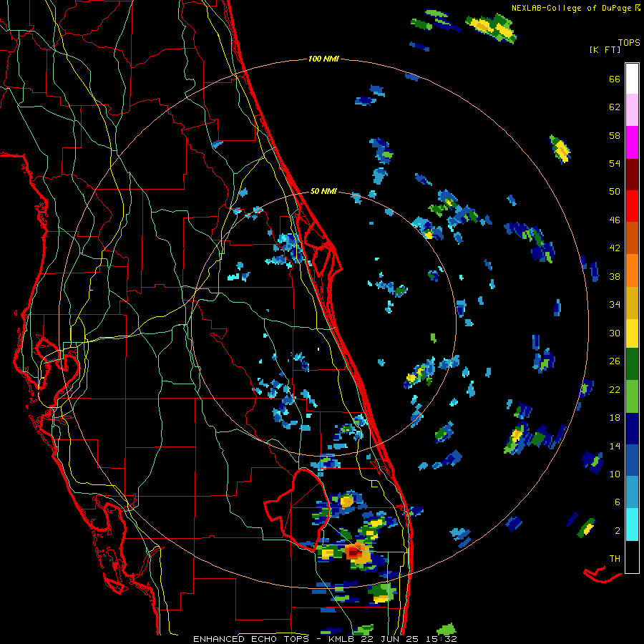Click the 42 legend value
644x644 pixels.
tap(615, 248)
